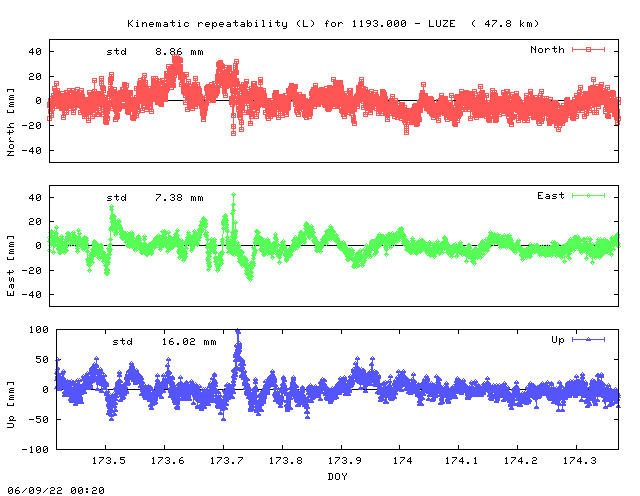Image resolution: width=640 pixels, height=496 pixels.
Task: Click the chart title 'Kinematic repeatability (L) for 1193.000 - LUZE'
Action: click(291, 24)
